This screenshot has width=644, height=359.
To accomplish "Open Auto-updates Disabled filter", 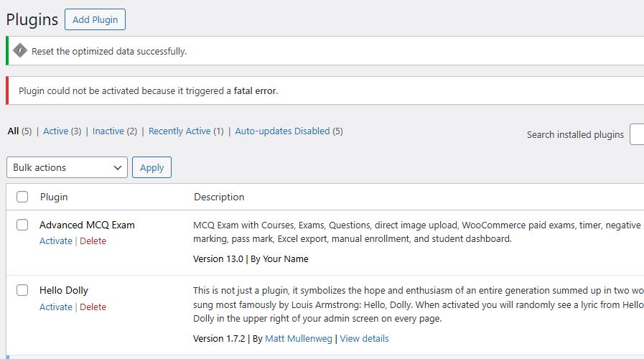I will pyautogui.click(x=282, y=131).
